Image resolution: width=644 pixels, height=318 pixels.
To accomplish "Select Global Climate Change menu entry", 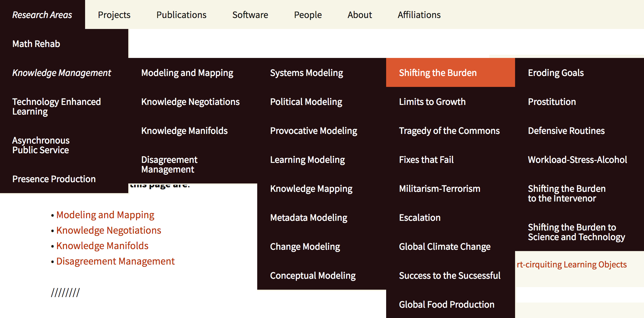I will (x=445, y=247).
